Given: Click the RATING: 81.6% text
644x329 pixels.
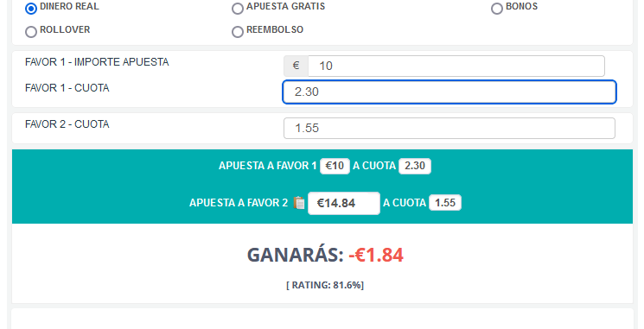Looking at the screenshot, I should (325, 285).
